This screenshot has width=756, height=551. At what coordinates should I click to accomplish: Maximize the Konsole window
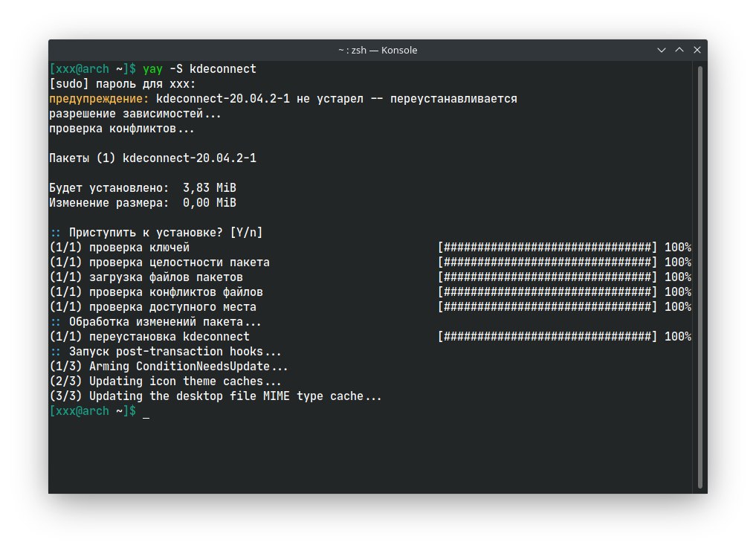click(x=679, y=50)
